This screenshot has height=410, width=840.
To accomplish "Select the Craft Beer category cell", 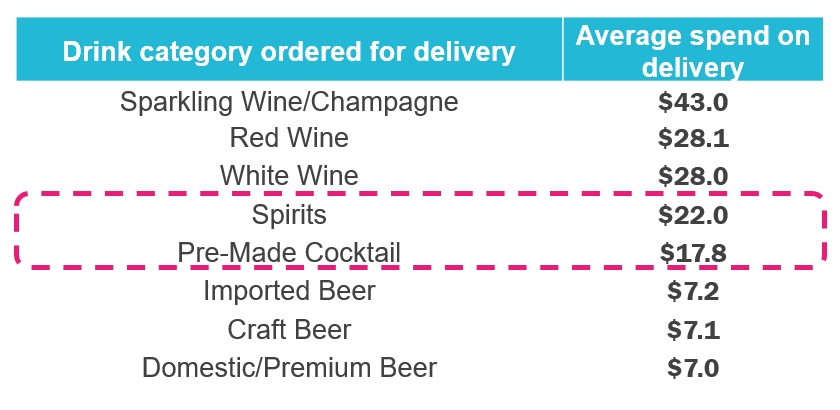I will click(289, 330).
